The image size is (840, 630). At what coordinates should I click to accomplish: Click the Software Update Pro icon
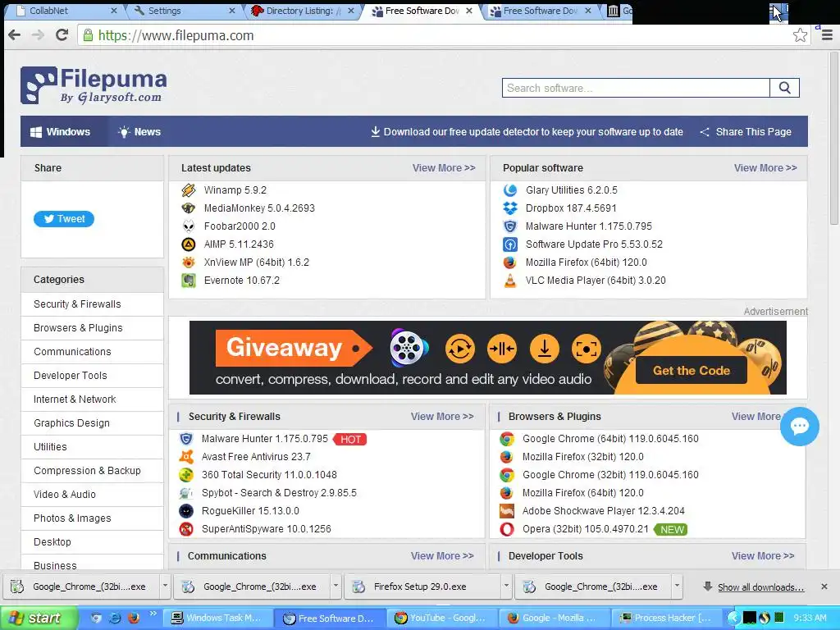tap(510, 244)
